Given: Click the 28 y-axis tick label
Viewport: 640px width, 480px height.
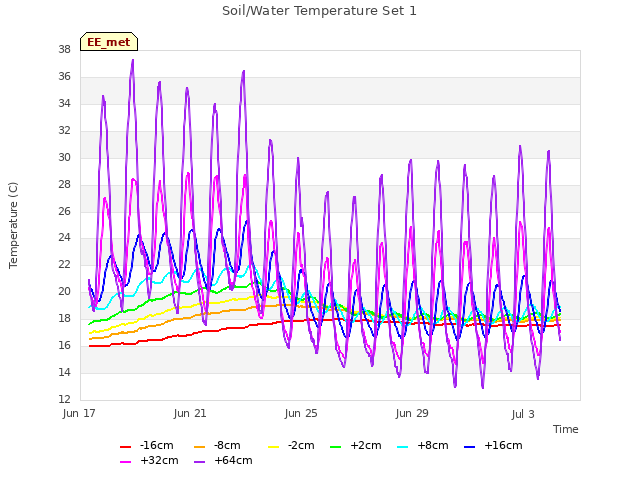Looking at the screenshot, I should (x=64, y=184).
